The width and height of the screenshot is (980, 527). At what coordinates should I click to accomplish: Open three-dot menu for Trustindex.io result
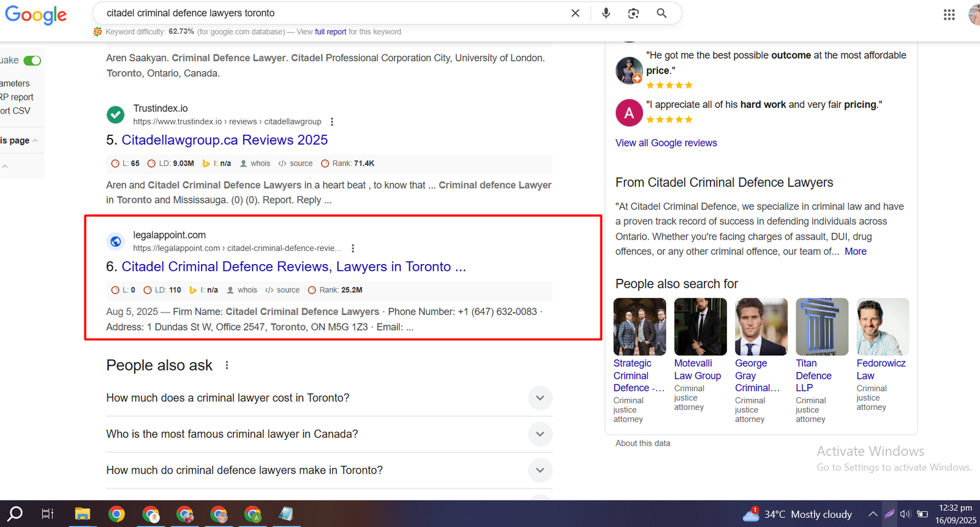332,122
